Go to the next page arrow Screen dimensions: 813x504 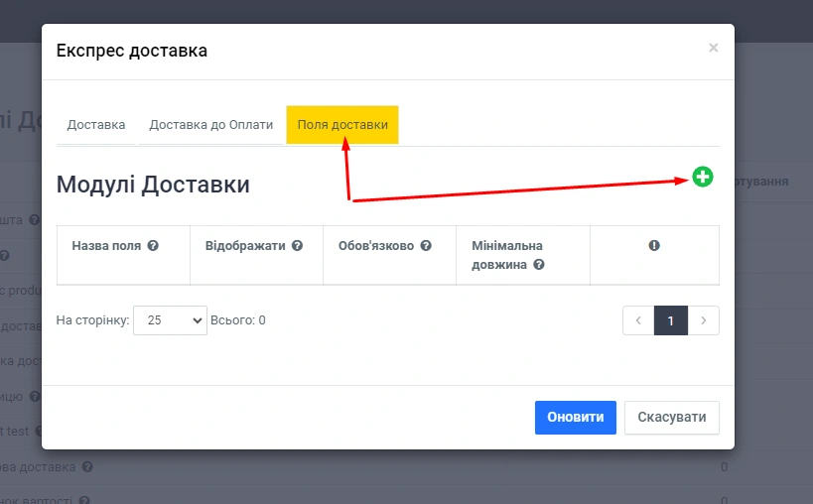703,320
